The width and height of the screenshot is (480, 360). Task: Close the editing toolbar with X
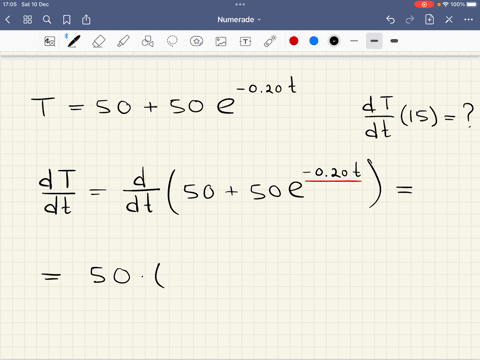449,20
